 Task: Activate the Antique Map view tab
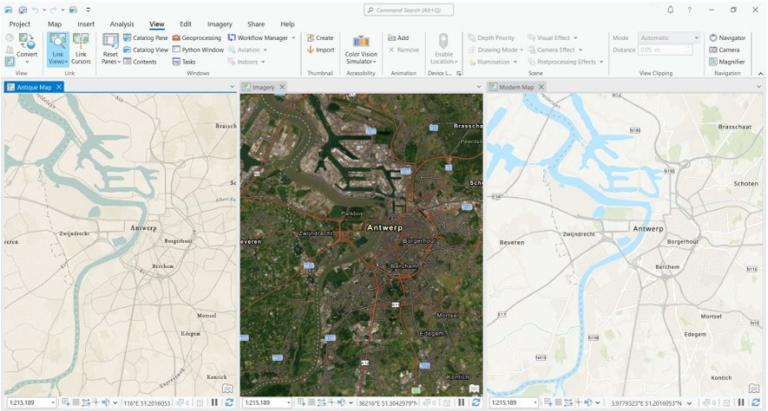click(34, 87)
